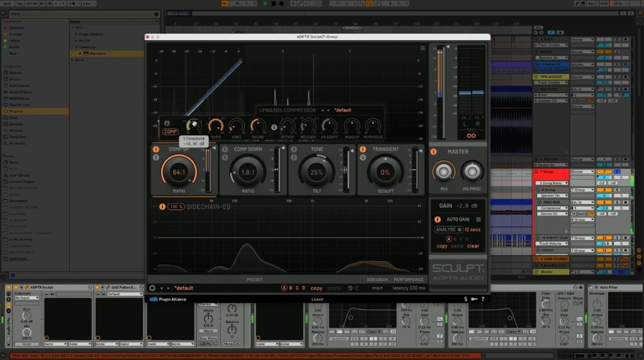Screen dimensions: 644x360
Task: Enable the Comp Down solo button
Action: click(x=225, y=157)
